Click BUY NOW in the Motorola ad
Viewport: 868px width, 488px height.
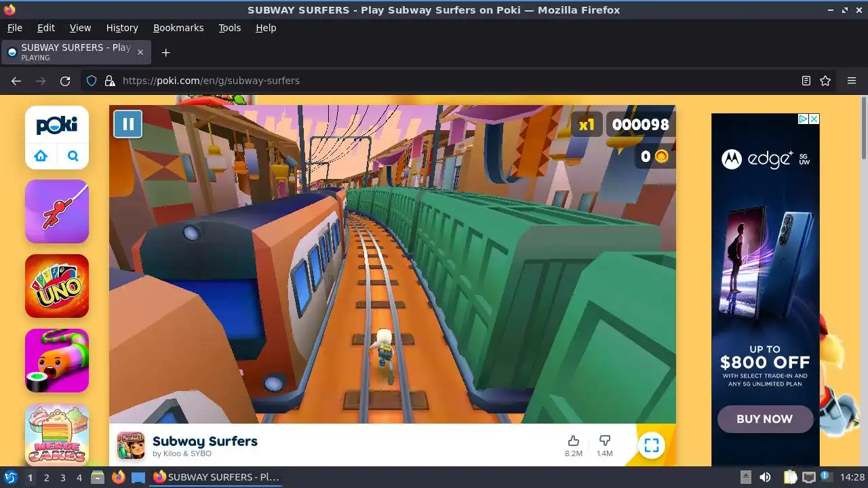click(x=765, y=419)
